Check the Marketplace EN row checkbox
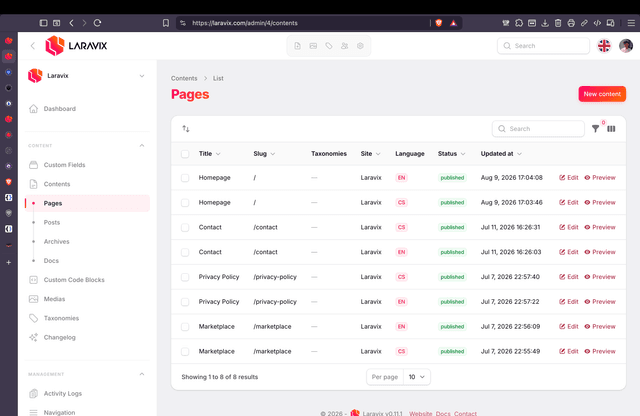The width and height of the screenshot is (640, 416). pos(185,327)
